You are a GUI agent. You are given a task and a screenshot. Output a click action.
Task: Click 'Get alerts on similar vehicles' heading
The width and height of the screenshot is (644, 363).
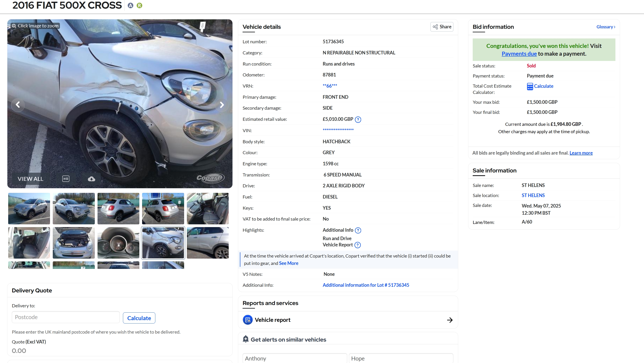pyautogui.click(x=288, y=339)
